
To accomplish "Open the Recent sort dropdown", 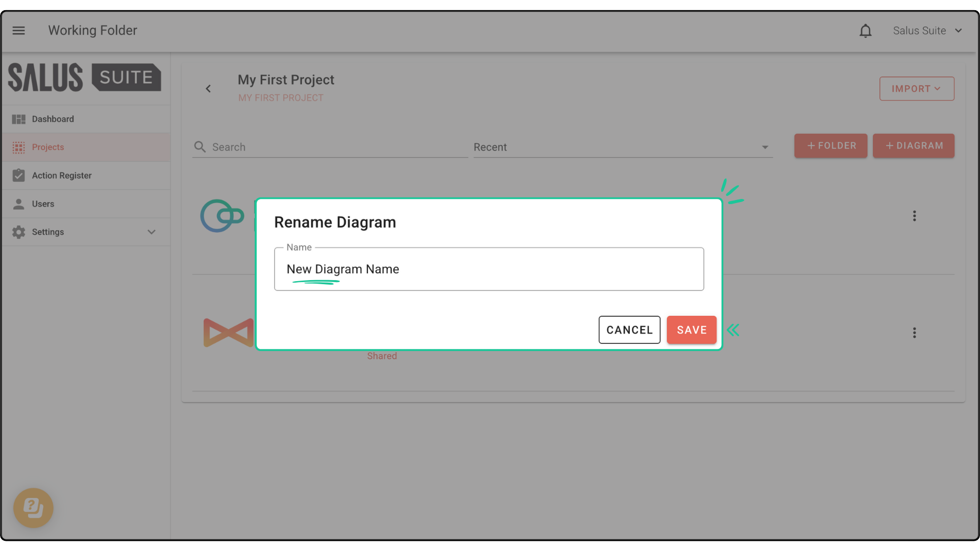I will point(623,147).
